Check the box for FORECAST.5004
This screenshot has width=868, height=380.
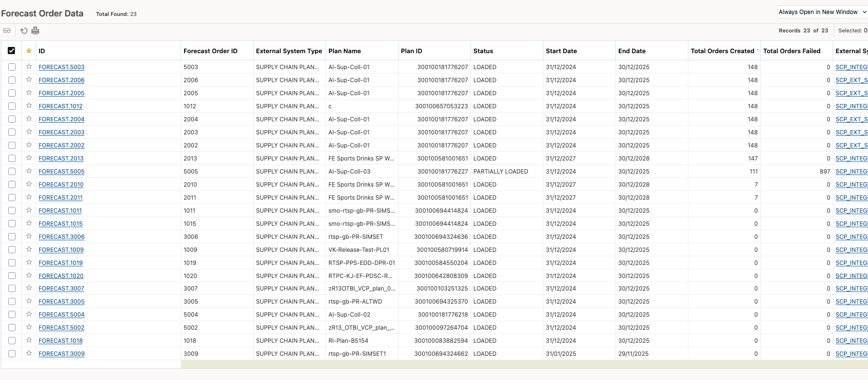click(12, 315)
